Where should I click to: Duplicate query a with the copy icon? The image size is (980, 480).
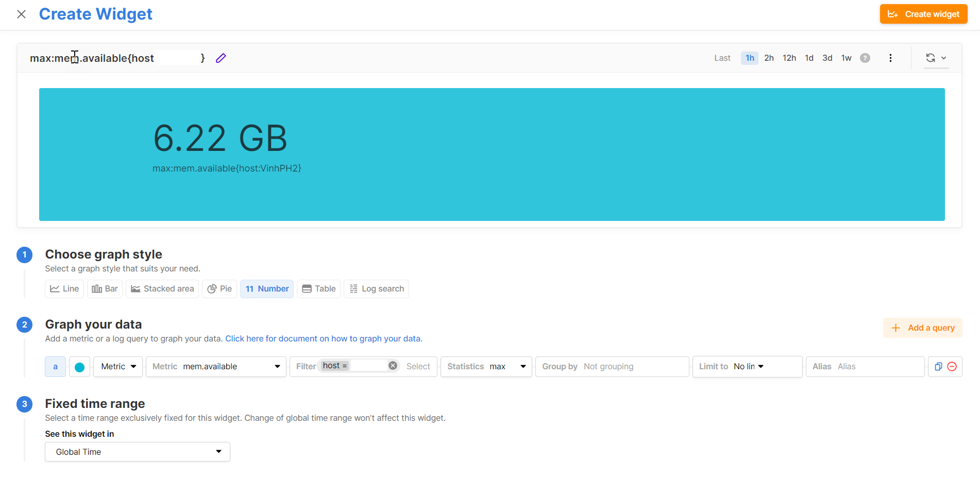pyautogui.click(x=938, y=367)
